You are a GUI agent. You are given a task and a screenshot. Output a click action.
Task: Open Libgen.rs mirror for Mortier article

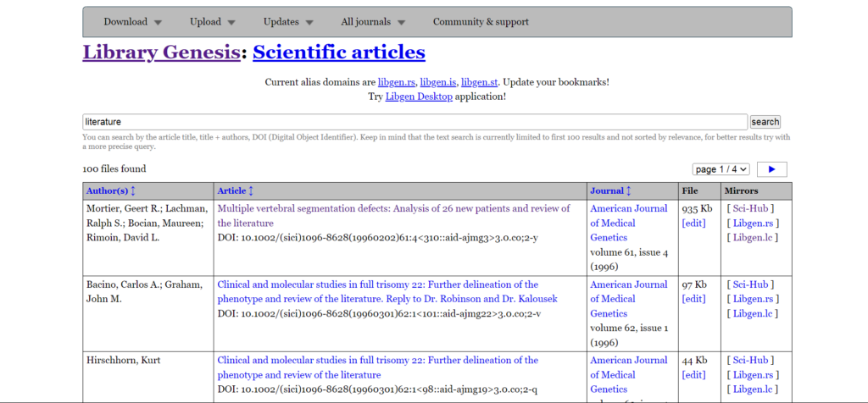click(753, 223)
